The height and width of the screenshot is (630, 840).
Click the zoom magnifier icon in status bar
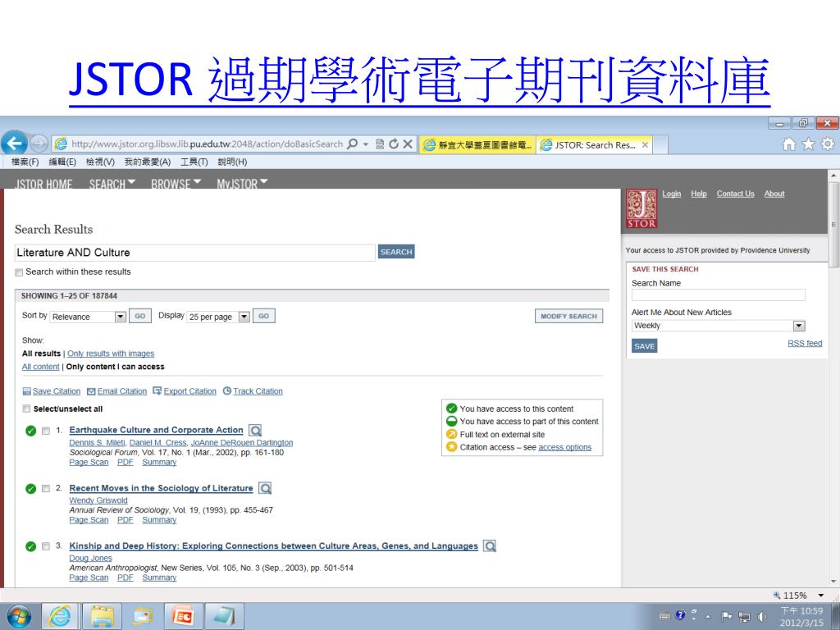(777, 596)
